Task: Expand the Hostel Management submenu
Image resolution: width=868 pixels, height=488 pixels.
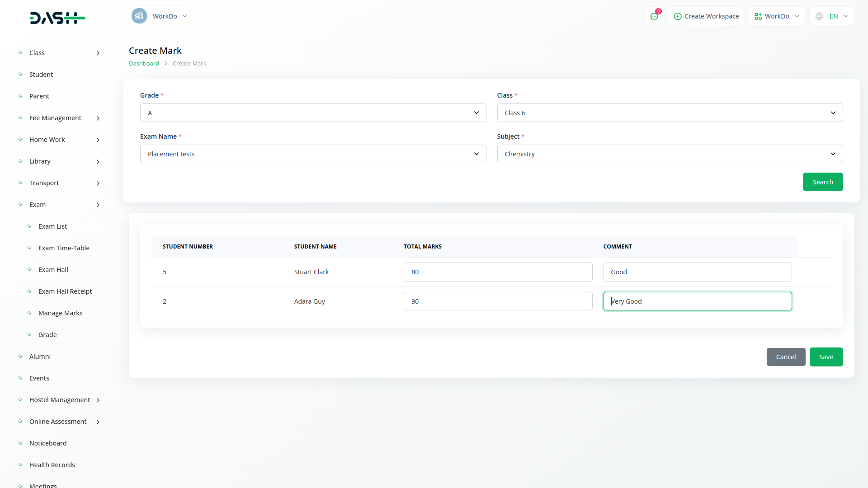Action: 98,400
